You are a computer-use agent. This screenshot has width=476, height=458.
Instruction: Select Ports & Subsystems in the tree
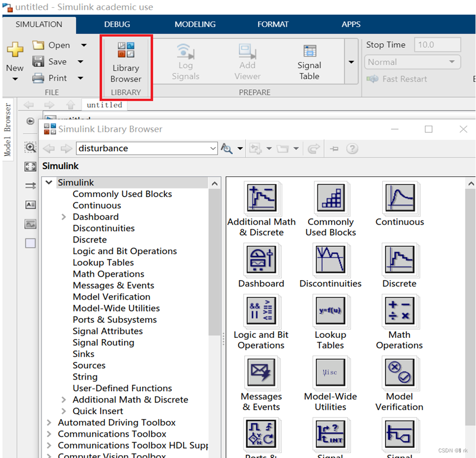[x=115, y=319]
